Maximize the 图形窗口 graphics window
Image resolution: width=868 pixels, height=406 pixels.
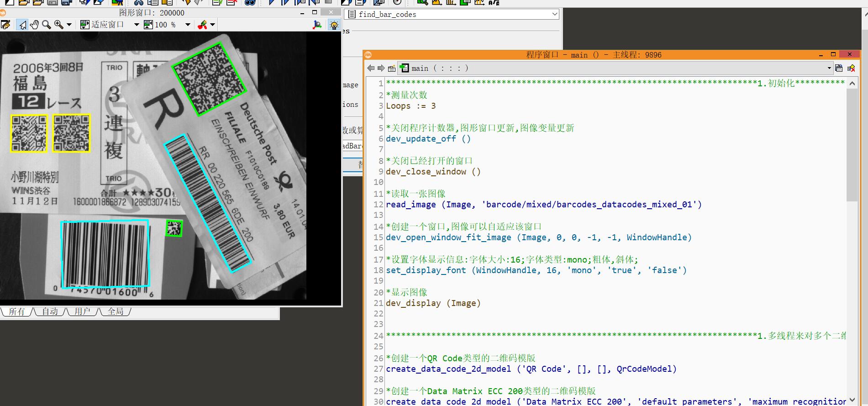click(315, 13)
